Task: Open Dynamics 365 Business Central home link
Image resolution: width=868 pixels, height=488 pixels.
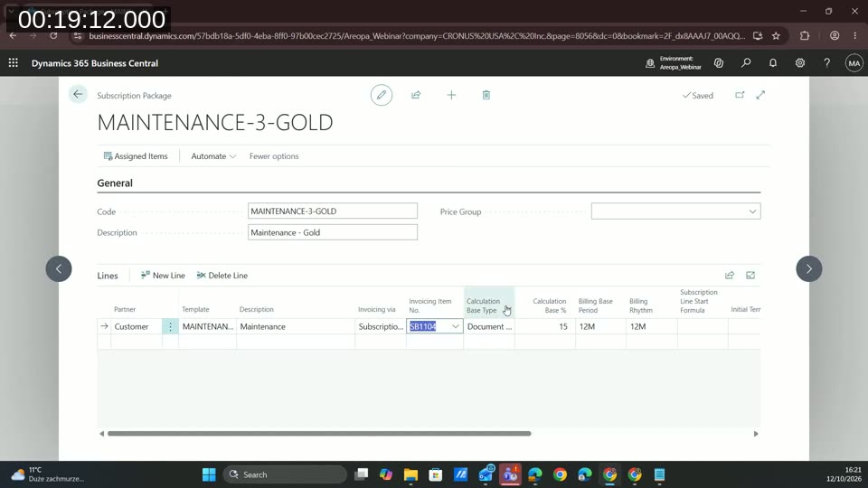Action: tap(95, 63)
